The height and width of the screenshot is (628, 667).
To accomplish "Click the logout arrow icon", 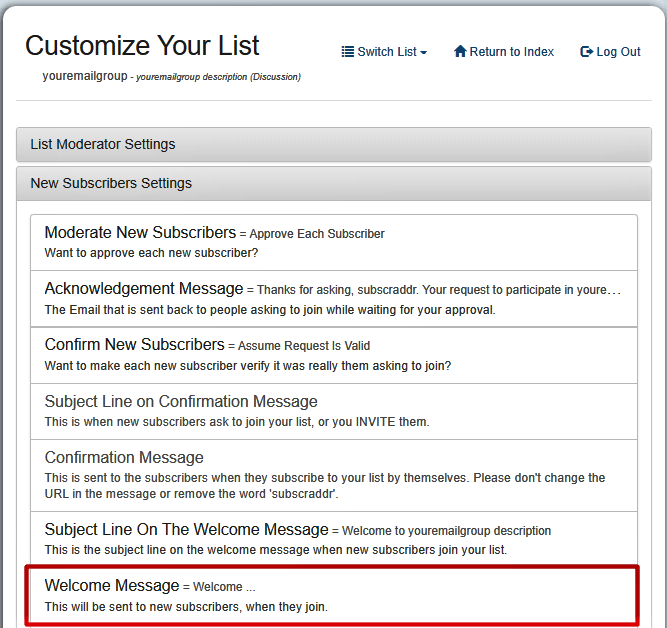I will tap(587, 52).
